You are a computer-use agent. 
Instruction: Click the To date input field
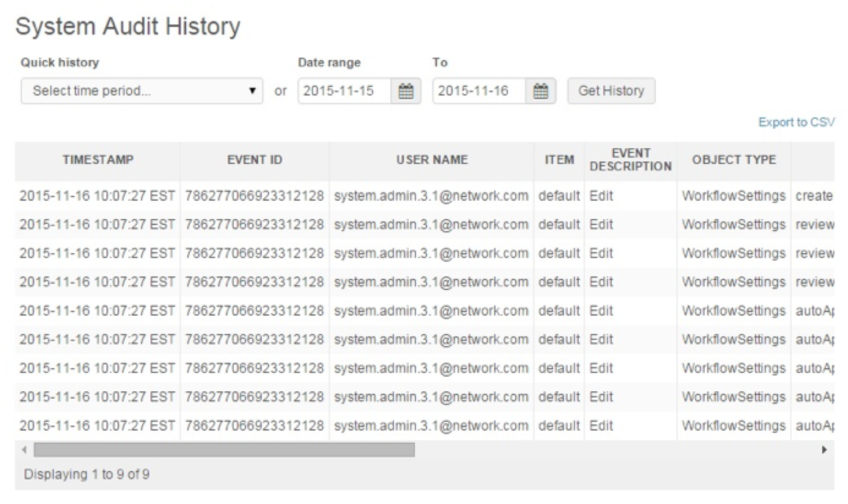[x=479, y=91]
